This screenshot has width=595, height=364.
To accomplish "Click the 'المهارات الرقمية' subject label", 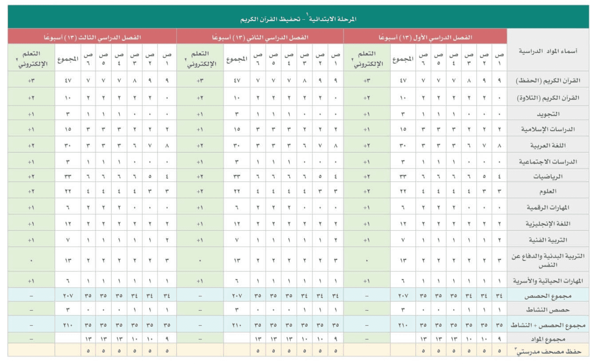I will (x=548, y=208).
